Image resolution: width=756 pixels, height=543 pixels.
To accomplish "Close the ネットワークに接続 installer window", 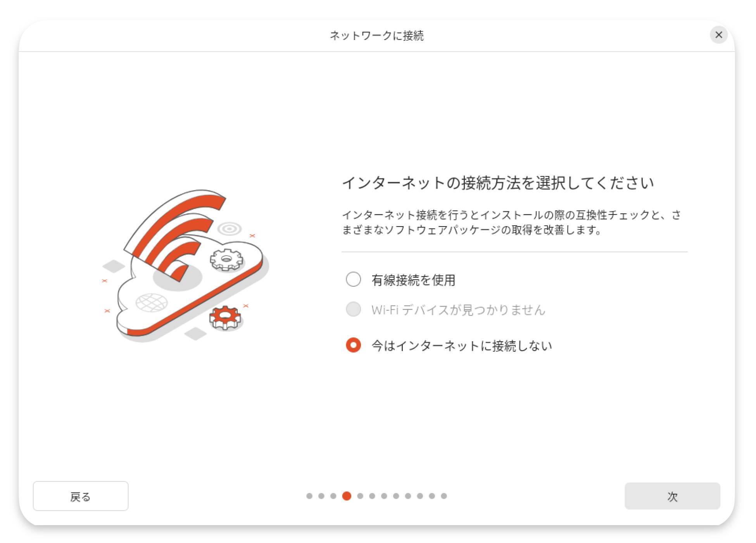I will point(718,35).
